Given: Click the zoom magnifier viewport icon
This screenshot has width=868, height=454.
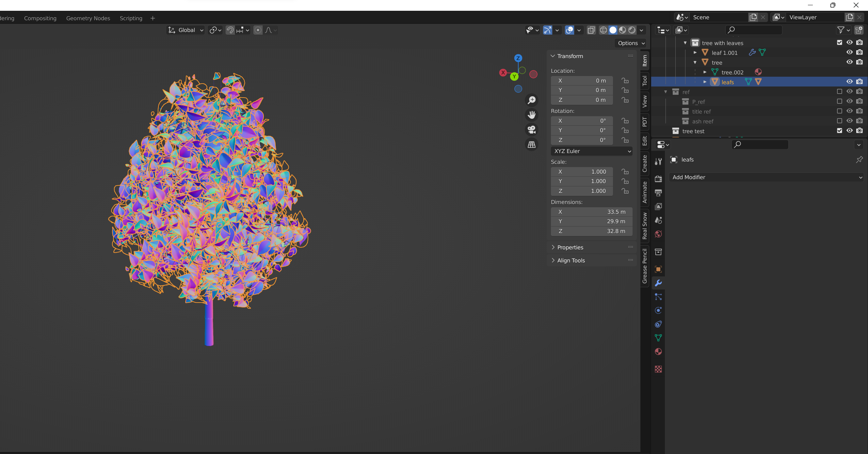Looking at the screenshot, I should coord(532,100).
